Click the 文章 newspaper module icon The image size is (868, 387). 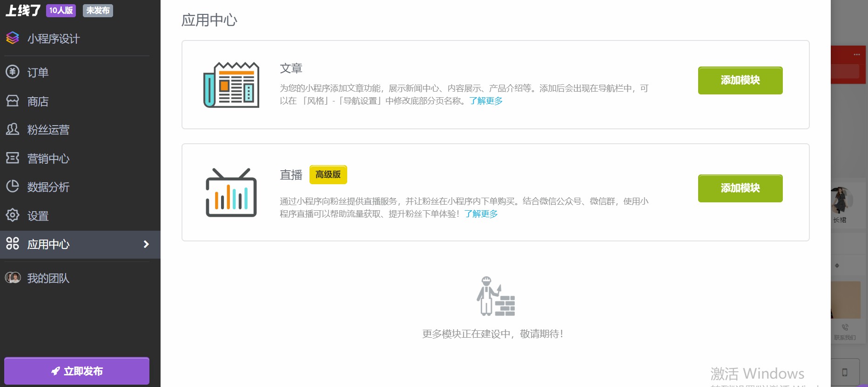click(x=231, y=85)
